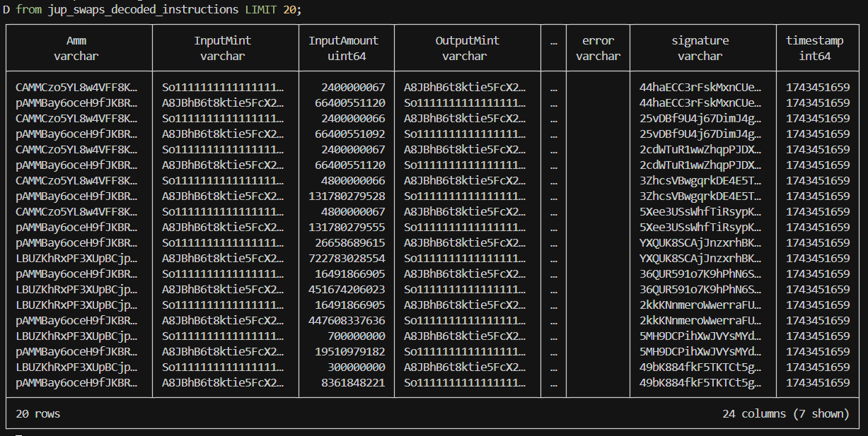This screenshot has height=436, width=868.
Task: Select the InputAmount value 722783028554
Action: [347, 258]
